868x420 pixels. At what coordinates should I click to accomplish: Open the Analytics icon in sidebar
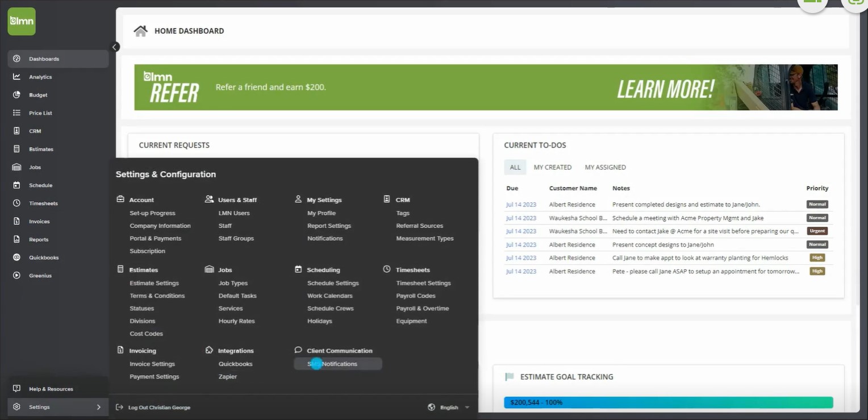17,77
